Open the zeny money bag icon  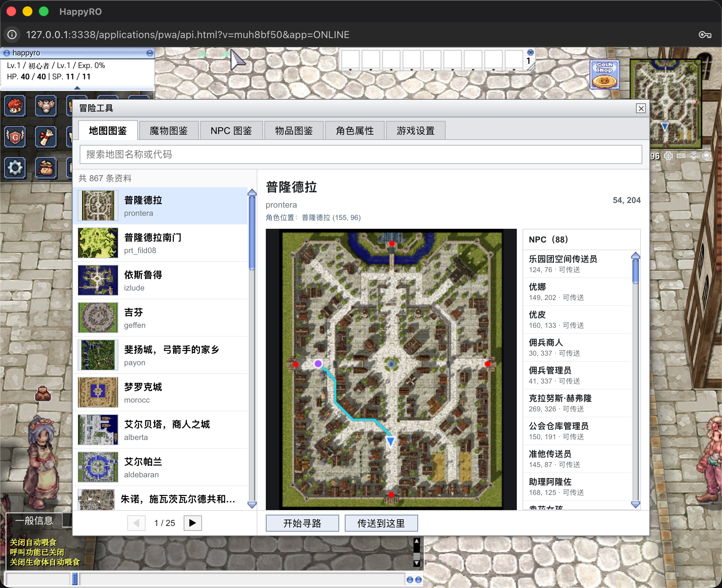(x=46, y=168)
